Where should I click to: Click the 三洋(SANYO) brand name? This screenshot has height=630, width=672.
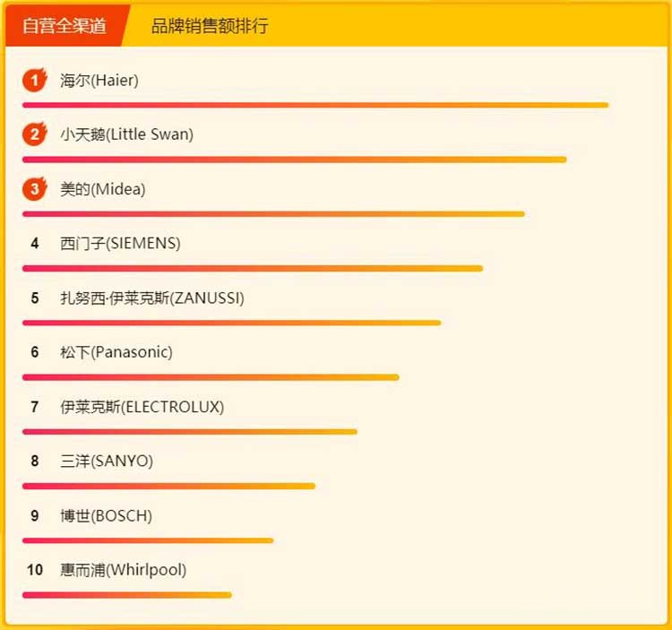[107, 461]
